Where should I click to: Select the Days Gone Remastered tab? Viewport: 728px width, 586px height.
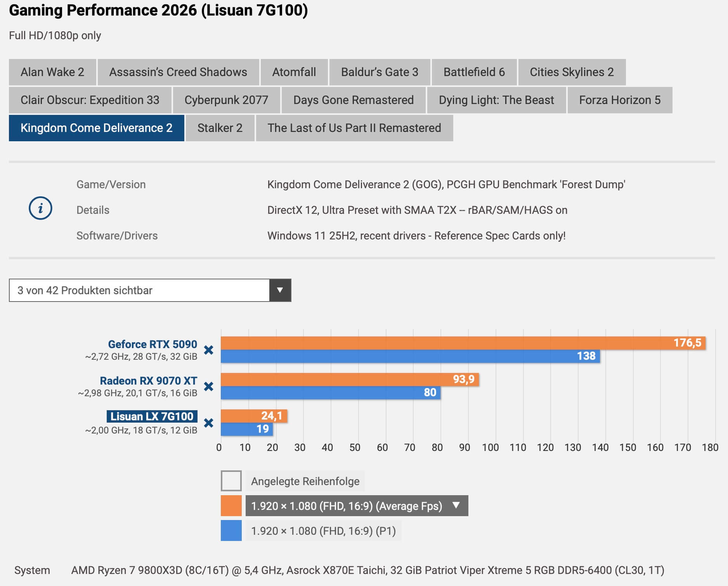click(x=354, y=100)
